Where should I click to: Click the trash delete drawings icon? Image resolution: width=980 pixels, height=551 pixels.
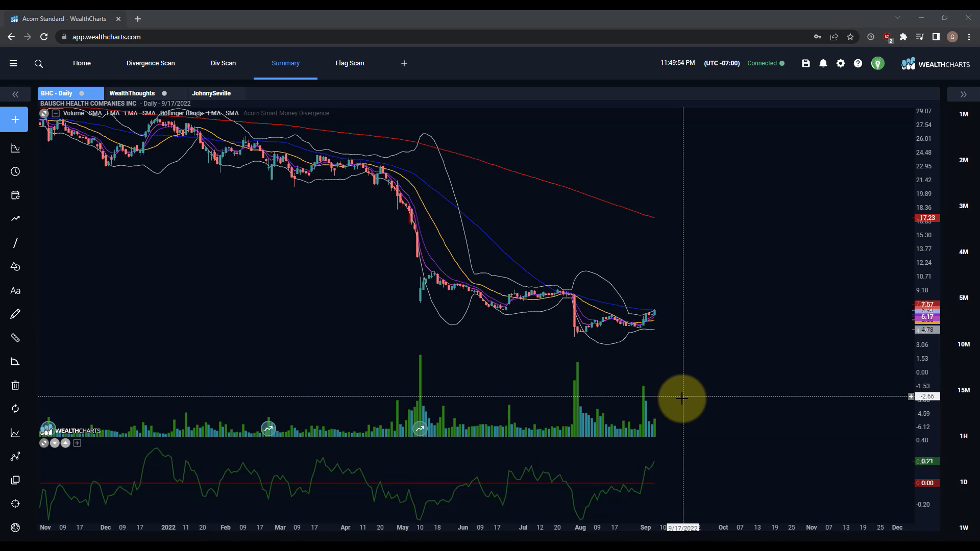(15, 385)
